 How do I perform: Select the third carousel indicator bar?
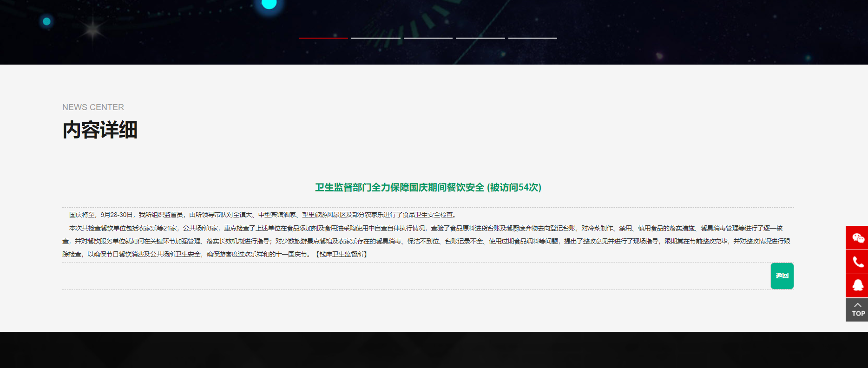coord(428,38)
